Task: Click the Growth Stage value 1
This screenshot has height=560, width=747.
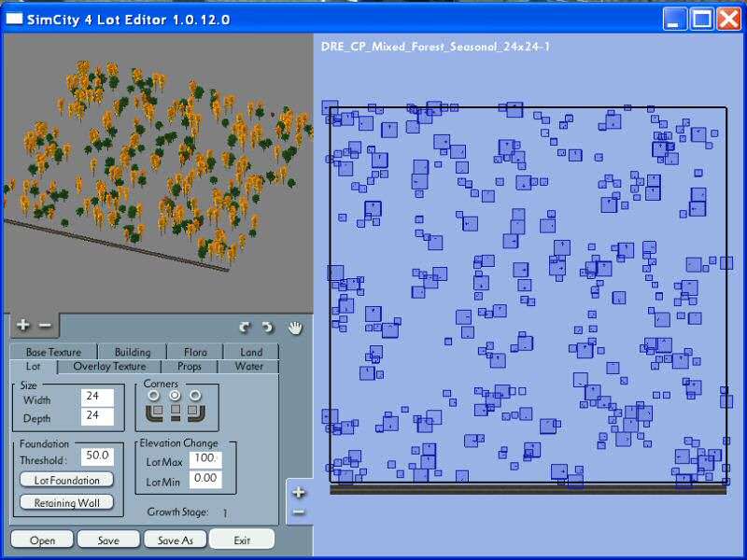Action: coord(225,512)
